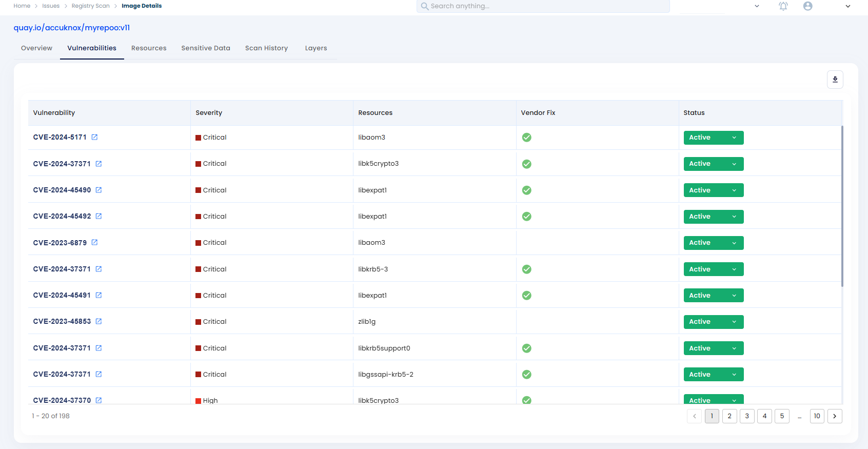Click vendor fix checkmark for CVE-2024-45490
The width and height of the screenshot is (868, 449).
click(x=526, y=190)
